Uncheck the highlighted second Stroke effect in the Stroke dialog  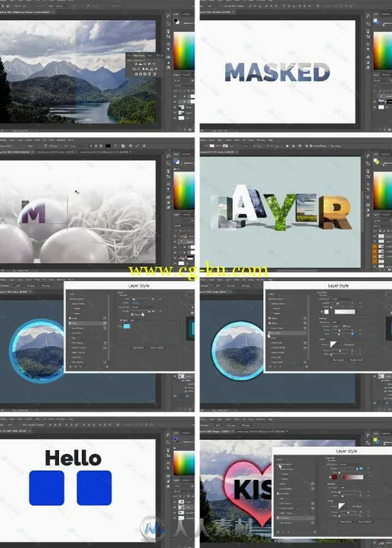tap(70, 323)
